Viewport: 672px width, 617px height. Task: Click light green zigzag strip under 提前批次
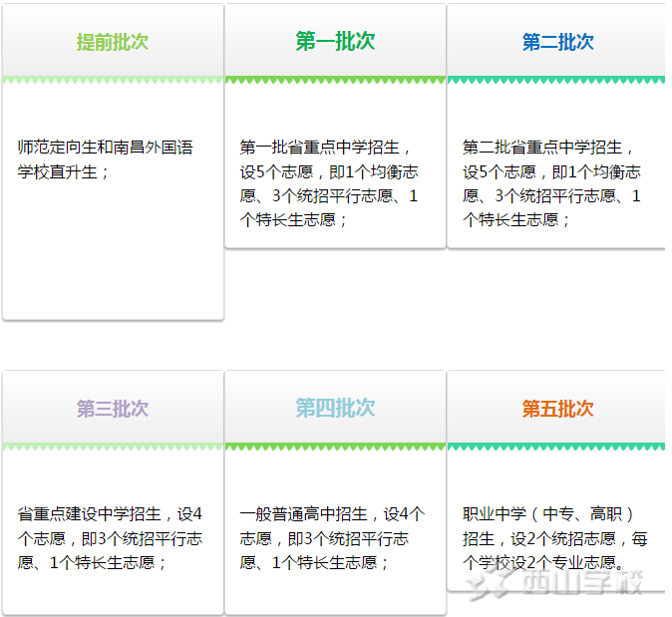[113, 80]
